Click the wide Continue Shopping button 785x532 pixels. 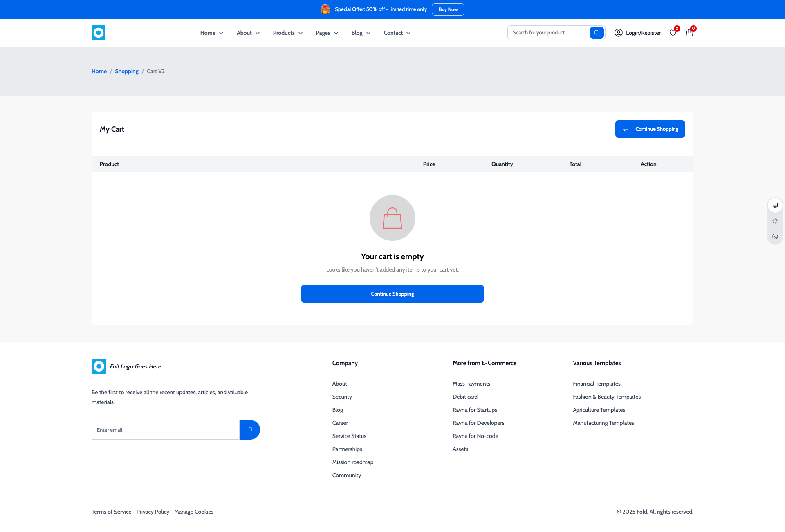pyautogui.click(x=392, y=294)
